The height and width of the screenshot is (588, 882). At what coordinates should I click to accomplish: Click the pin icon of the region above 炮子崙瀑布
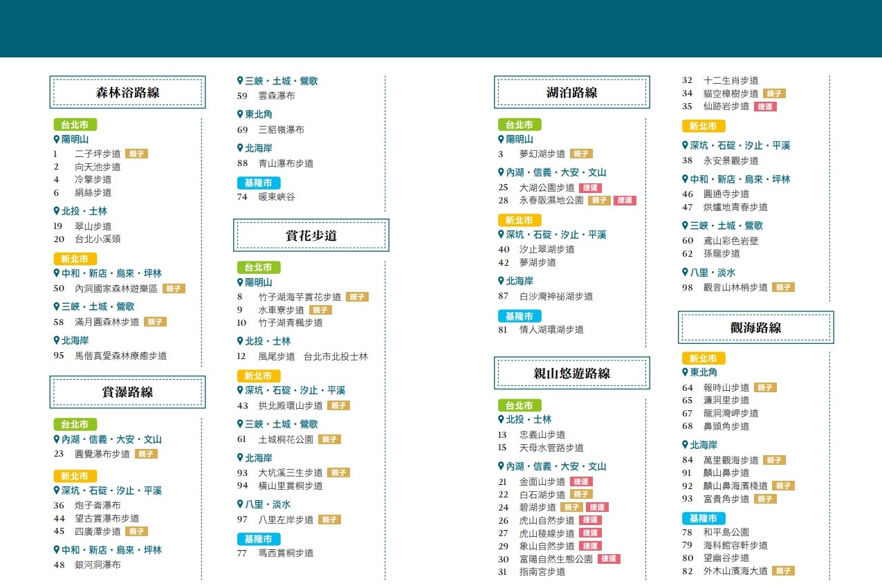point(57,490)
